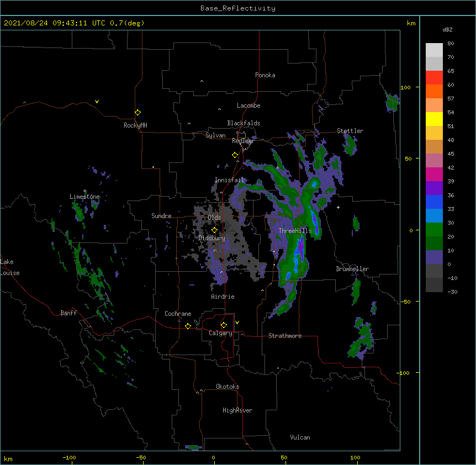Click the ThreeHills label on the map
476x465 pixels.
tap(295, 231)
